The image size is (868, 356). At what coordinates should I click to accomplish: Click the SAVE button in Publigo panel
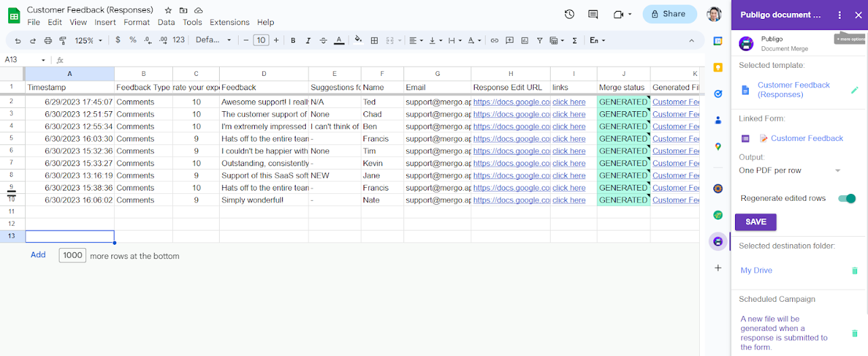coord(755,222)
